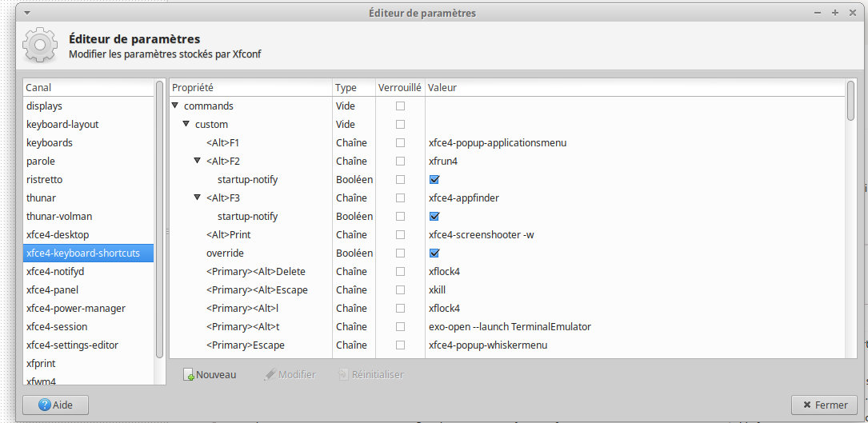Viewport: 868px width, 423px height.
Task: Collapse the custom tree node
Action: (x=186, y=124)
